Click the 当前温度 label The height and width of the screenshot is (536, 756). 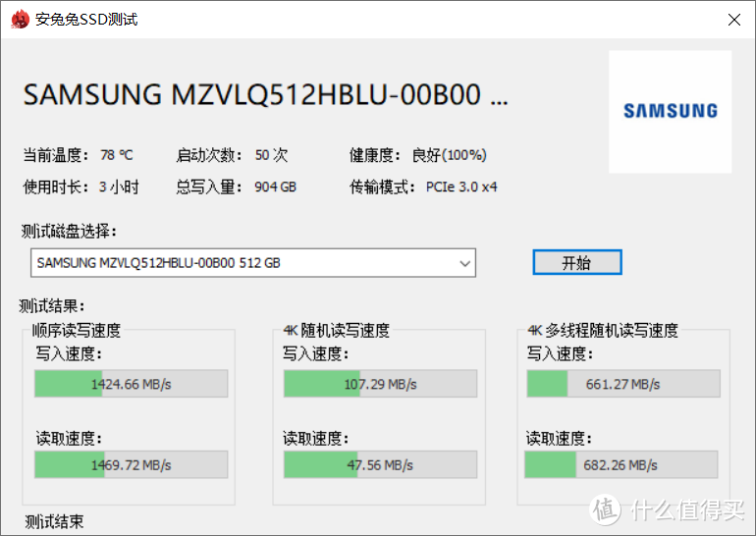[x=56, y=155]
